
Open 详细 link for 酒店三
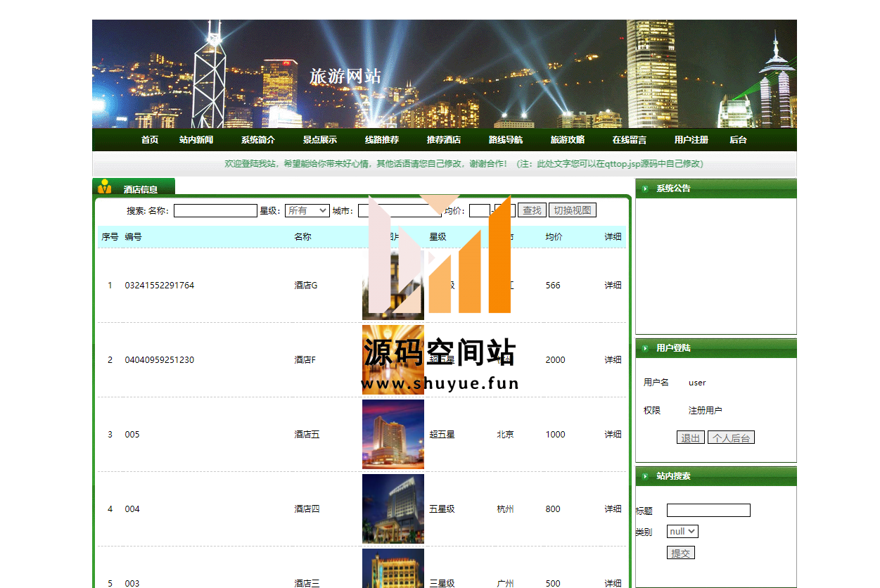click(613, 583)
